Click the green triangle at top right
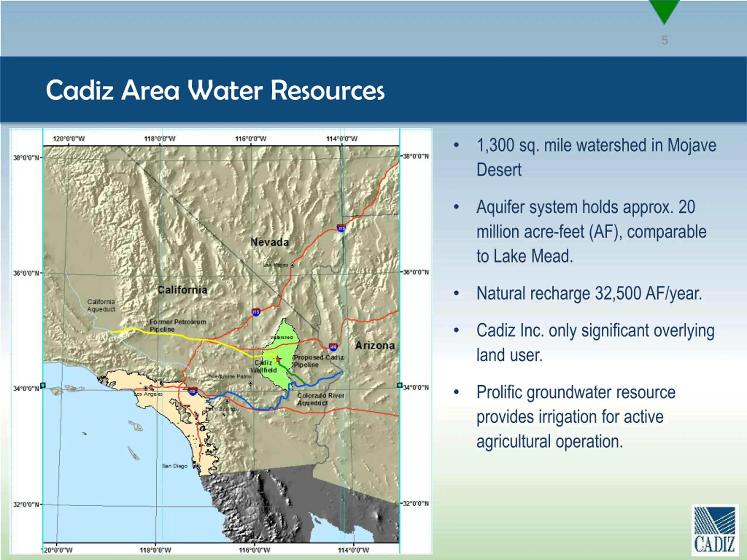Screen dimensions: 747x560 point(664,11)
